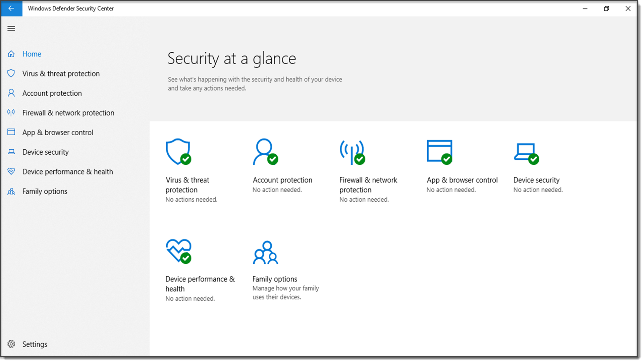This screenshot has height=363, width=644.
Task: Restore down the Security Center window
Action: (x=606, y=8)
